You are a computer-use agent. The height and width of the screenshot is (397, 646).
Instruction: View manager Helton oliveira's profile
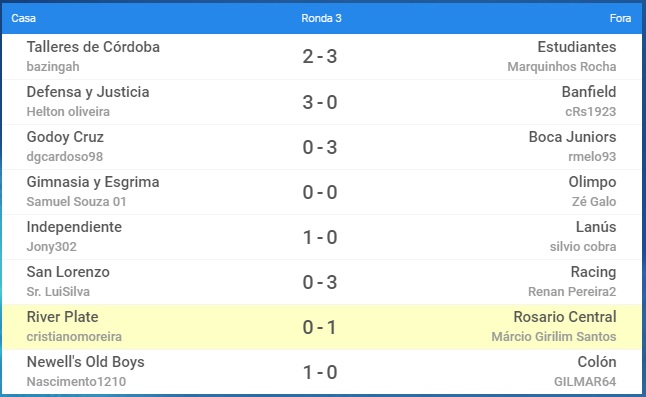point(68,112)
